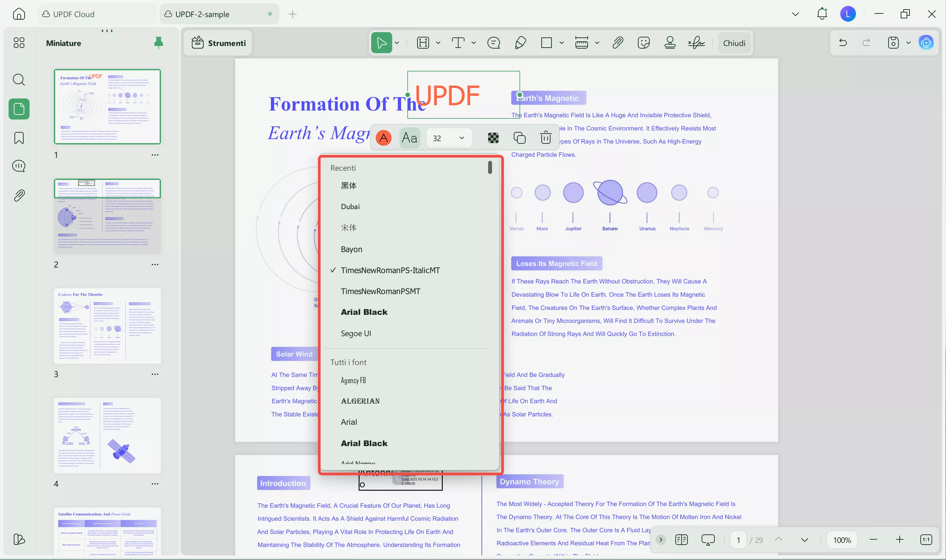Click the comment bubble tool
This screenshot has height=560, width=946.
coord(493,43)
